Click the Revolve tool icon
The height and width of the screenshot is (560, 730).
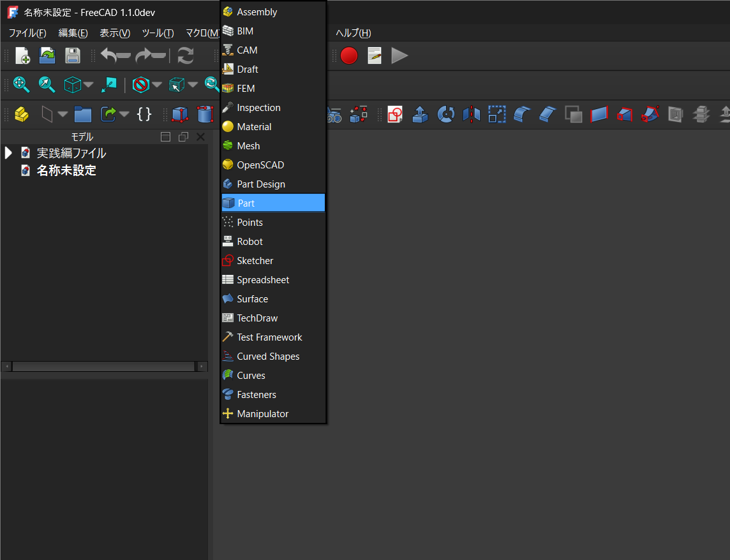point(445,114)
